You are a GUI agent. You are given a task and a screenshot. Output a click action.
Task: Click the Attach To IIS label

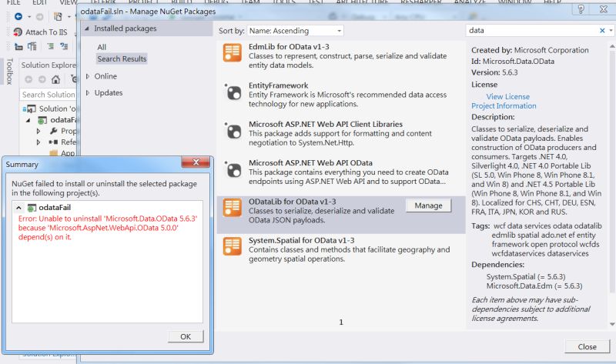pos(46,32)
